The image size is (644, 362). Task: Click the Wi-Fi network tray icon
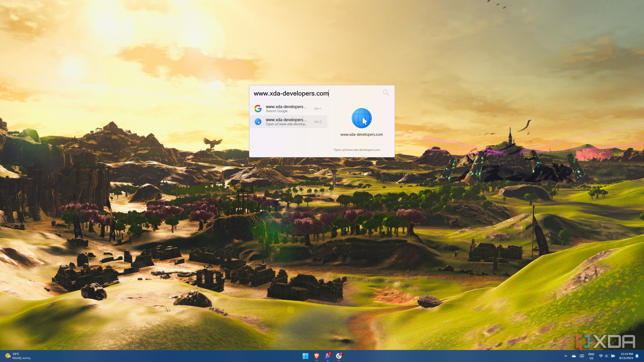tap(601, 356)
